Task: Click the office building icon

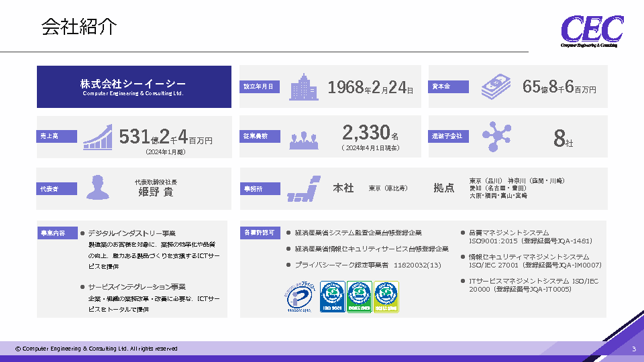Action: click(x=304, y=87)
